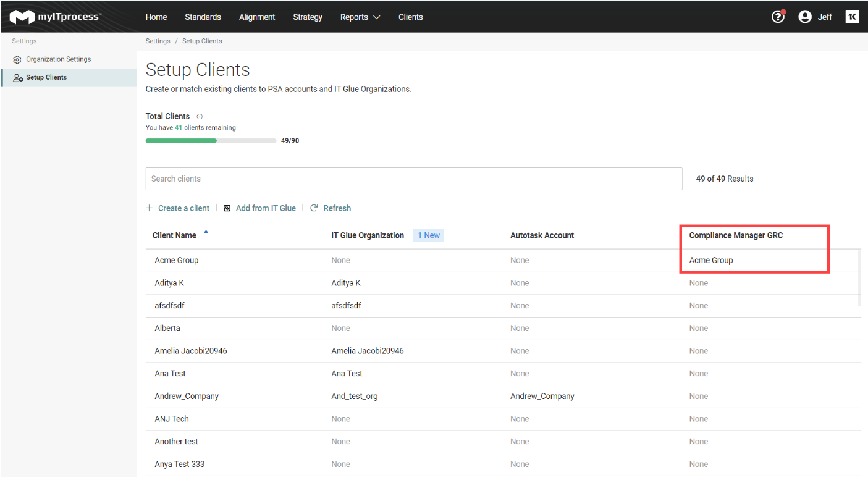Click the Refresh circular arrow icon

tap(314, 208)
